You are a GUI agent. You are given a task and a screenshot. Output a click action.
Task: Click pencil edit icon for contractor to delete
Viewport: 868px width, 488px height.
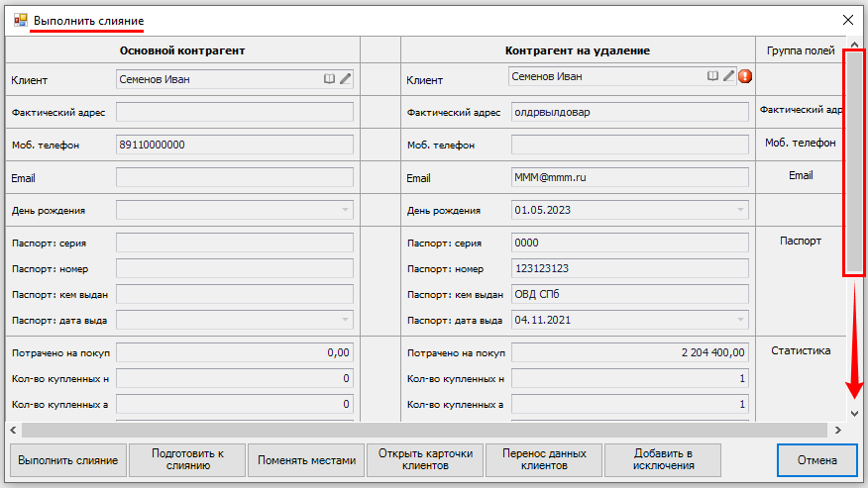coord(728,75)
